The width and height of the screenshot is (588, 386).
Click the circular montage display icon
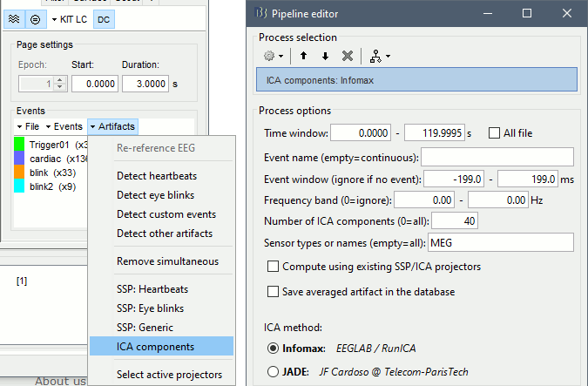click(x=35, y=18)
